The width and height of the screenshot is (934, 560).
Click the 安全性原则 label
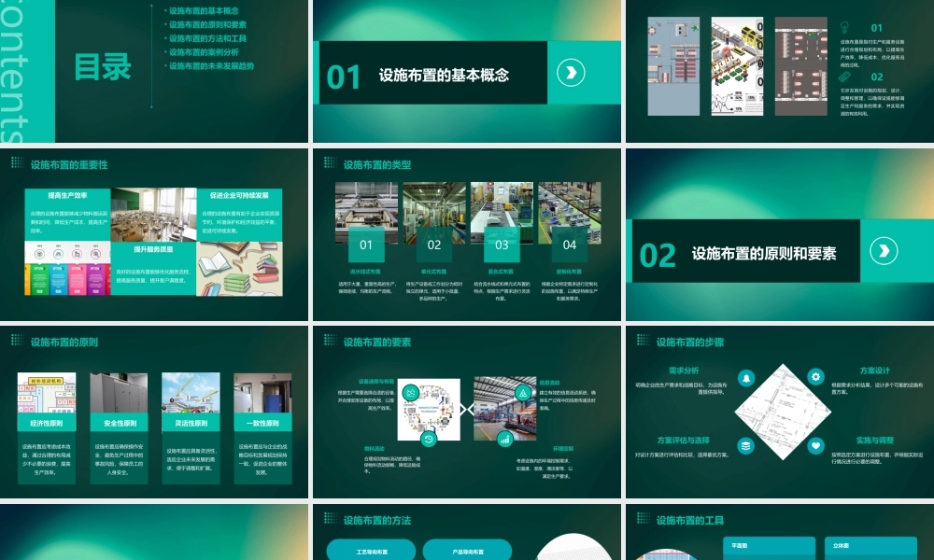[x=120, y=423]
